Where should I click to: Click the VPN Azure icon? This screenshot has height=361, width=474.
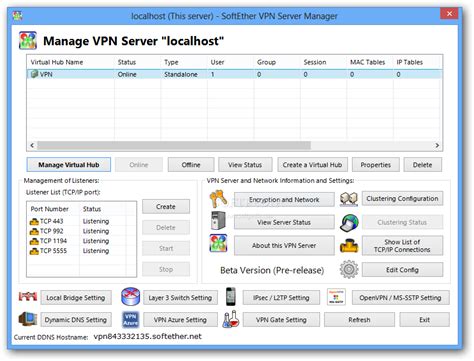pyautogui.click(x=130, y=319)
